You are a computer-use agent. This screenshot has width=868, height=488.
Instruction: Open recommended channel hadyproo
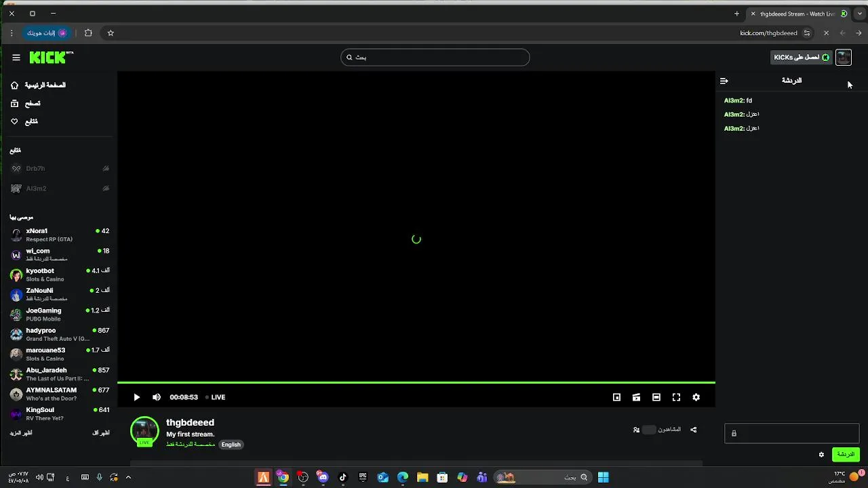(x=60, y=334)
